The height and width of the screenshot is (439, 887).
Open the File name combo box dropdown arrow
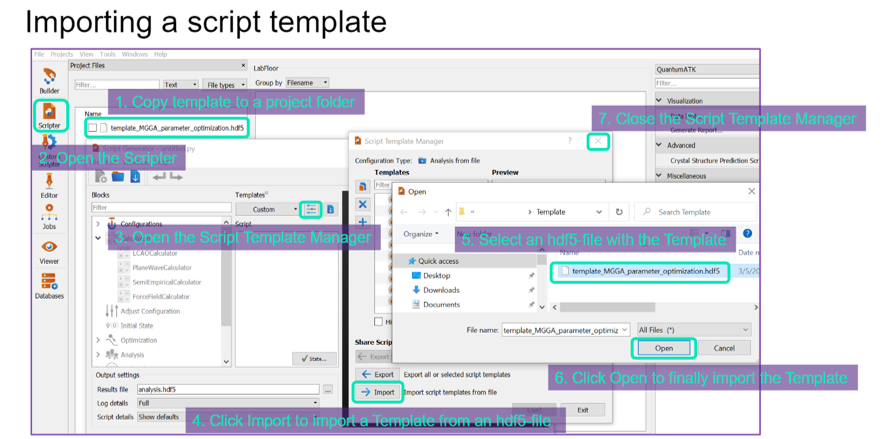coord(625,330)
